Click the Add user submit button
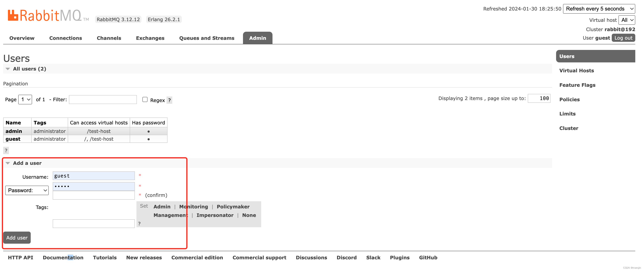The width and height of the screenshot is (644, 271). tap(16, 238)
